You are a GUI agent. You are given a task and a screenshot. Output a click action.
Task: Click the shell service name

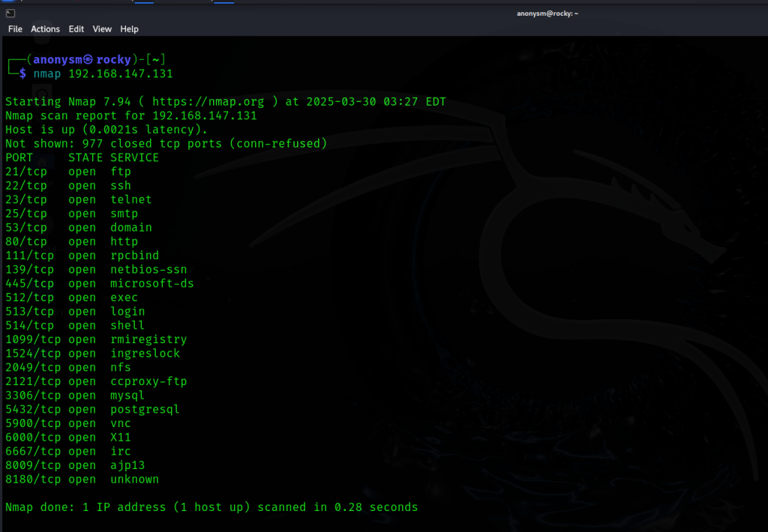pos(127,325)
